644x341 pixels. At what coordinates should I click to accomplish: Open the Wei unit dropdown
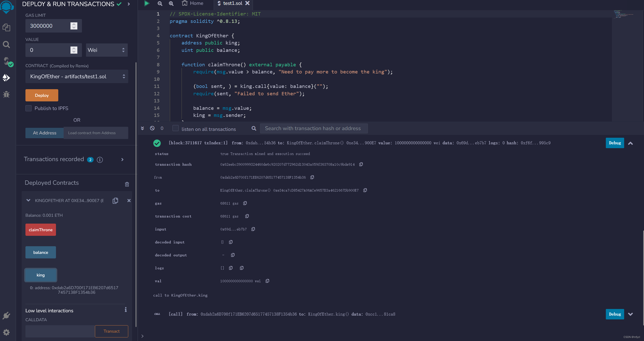tap(107, 50)
